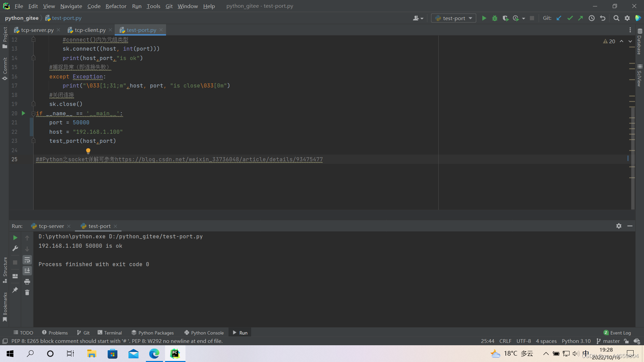Collapse the fold marker at line 20
The width and height of the screenshot is (644, 362).
point(34,114)
